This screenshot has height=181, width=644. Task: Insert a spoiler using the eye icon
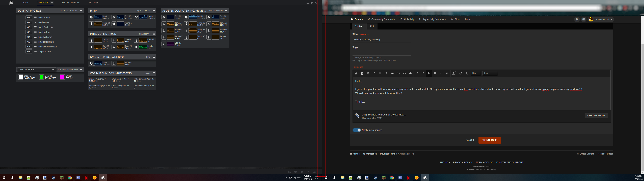point(411,73)
